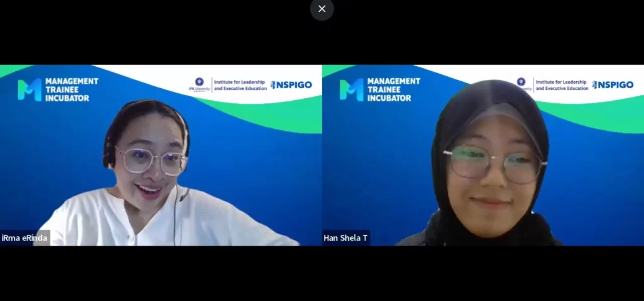Click the Management Trainee Incubator logo in the left tile
Image resolution: width=644 pixels, height=301 pixels.
click(58, 89)
